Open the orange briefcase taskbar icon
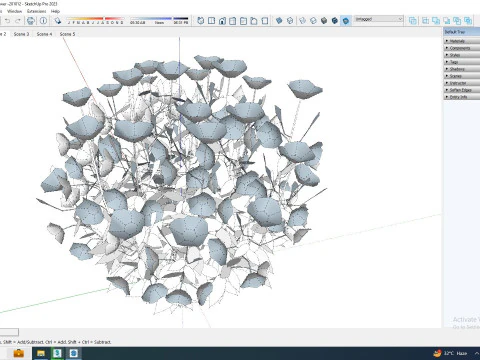Screen dimensions: 480x360 click(x=19, y=353)
